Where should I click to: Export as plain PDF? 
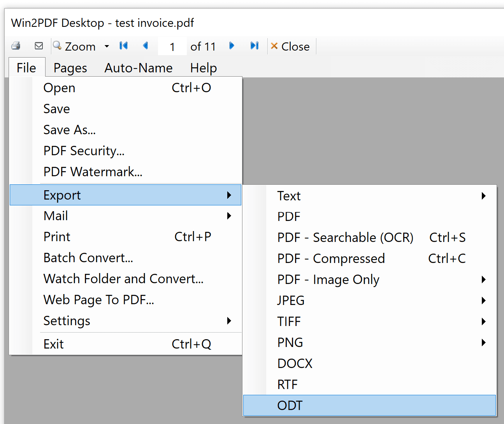370,217
